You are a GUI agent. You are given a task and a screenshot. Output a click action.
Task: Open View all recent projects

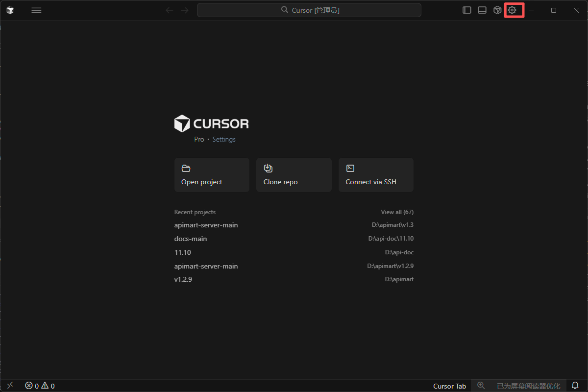pyautogui.click(x=397, y=212)
